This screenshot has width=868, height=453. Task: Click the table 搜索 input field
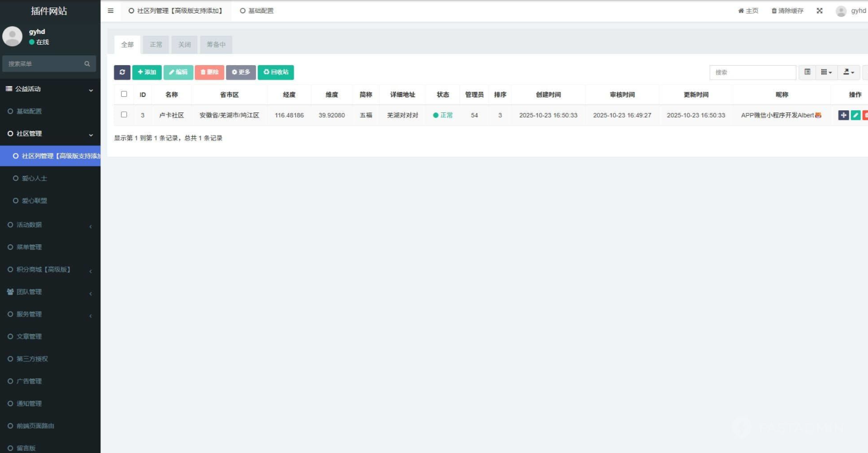pyautogui.click(x=752, y=72)
